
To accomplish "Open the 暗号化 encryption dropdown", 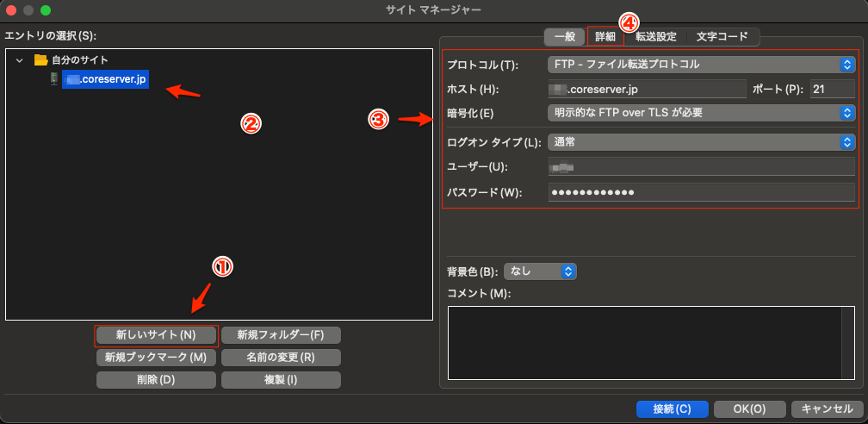I will point(701,113).
